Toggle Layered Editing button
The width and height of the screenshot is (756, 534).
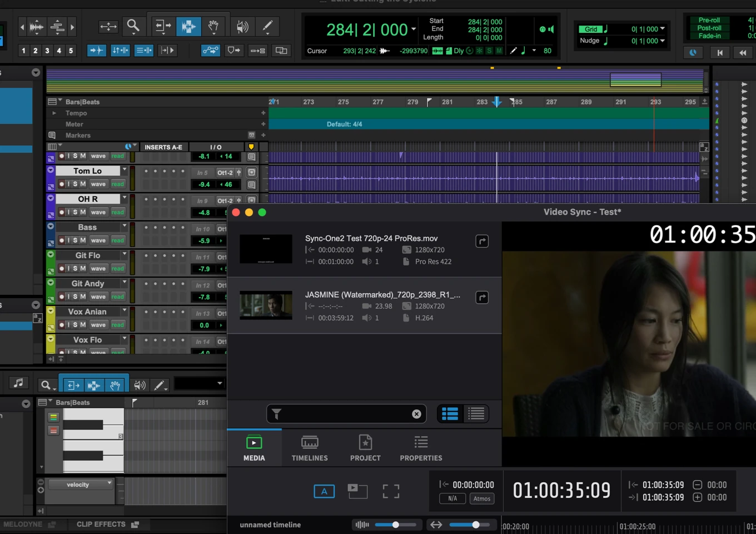281,51
